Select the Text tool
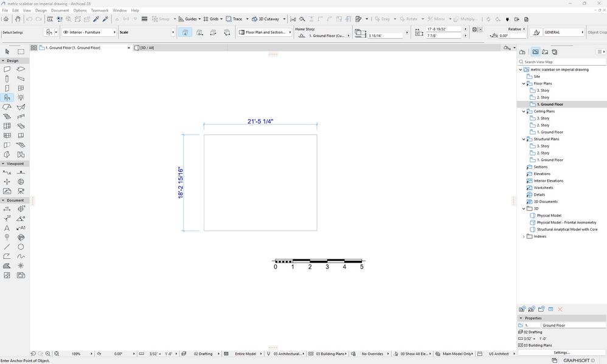Viewport: 607px width, 364px height. [x=7, y=228]
